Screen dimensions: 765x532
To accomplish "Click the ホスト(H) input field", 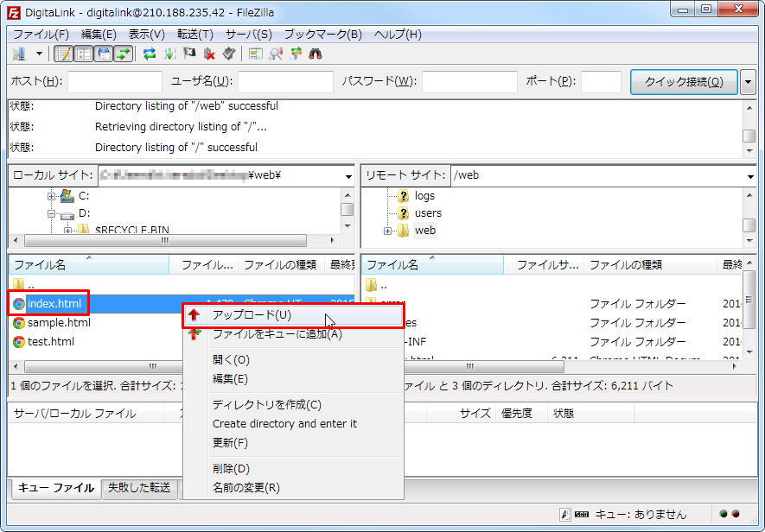I will point(115,82).
